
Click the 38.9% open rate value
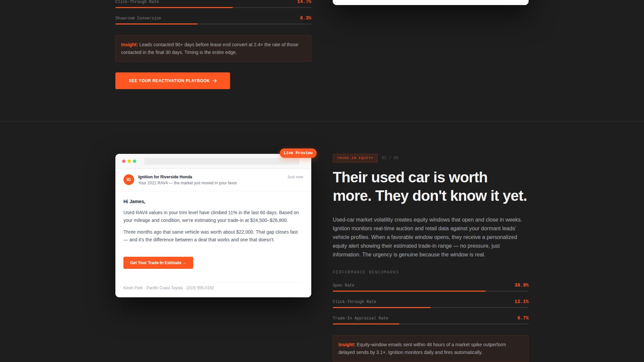pyautogui.click(x=522, y=285)
